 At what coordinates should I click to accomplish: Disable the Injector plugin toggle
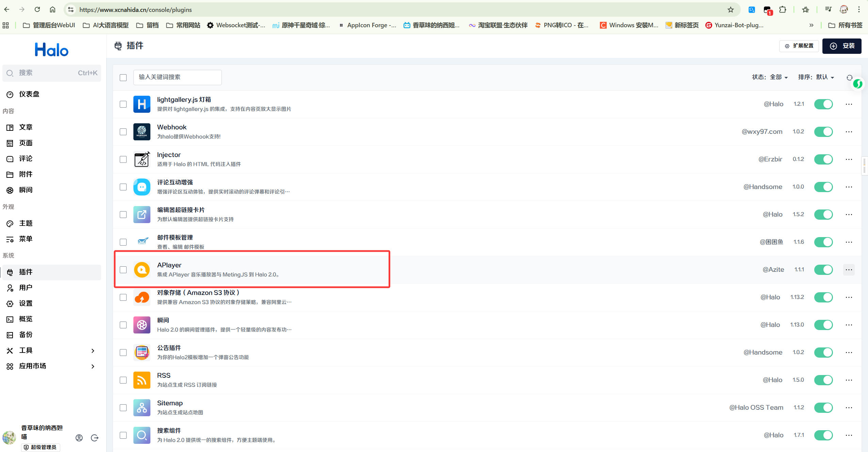point(823,159)
